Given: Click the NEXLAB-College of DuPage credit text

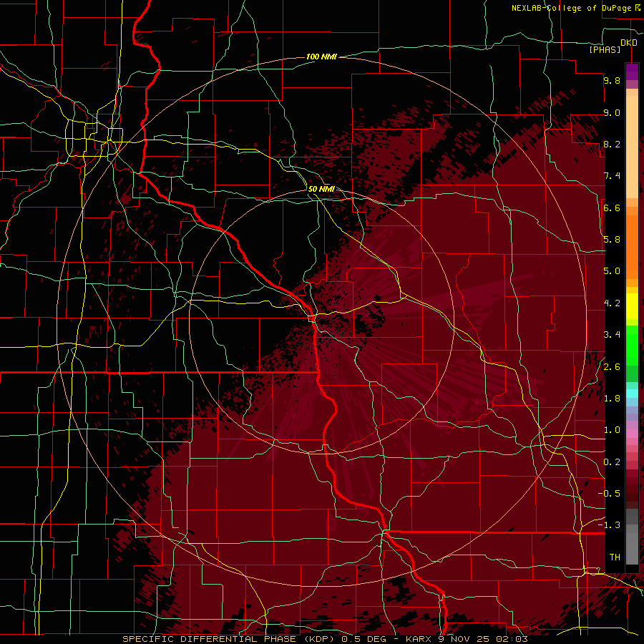Looking at the screenshot, I should click(572, 8).
